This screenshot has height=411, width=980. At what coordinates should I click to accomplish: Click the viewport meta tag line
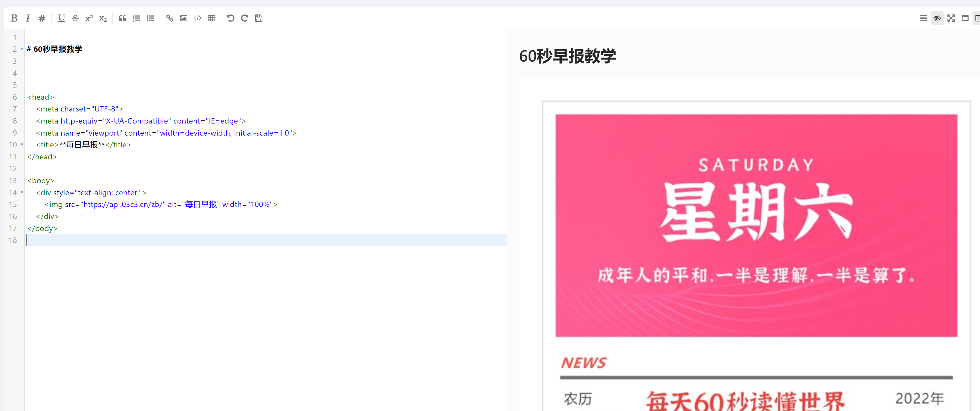[x=166, y=133]
